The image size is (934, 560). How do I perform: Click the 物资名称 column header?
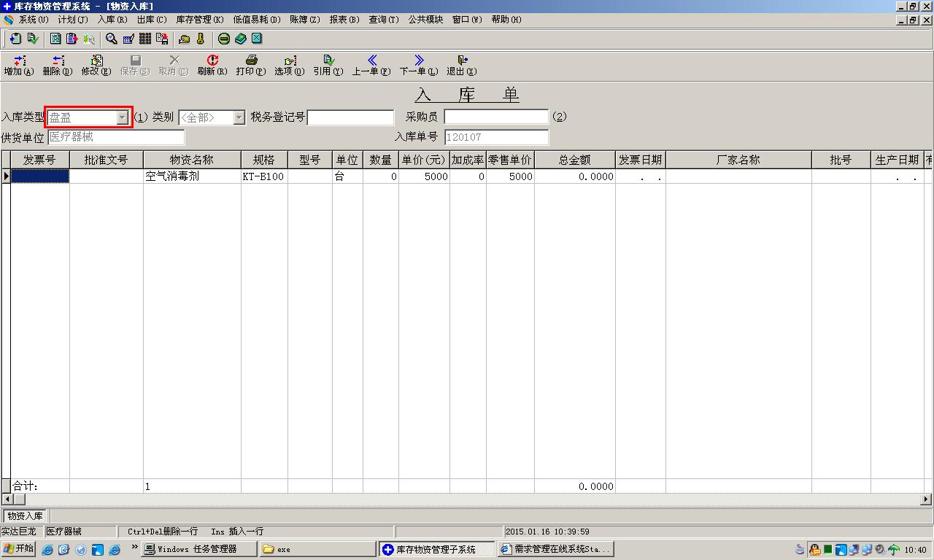192,160
